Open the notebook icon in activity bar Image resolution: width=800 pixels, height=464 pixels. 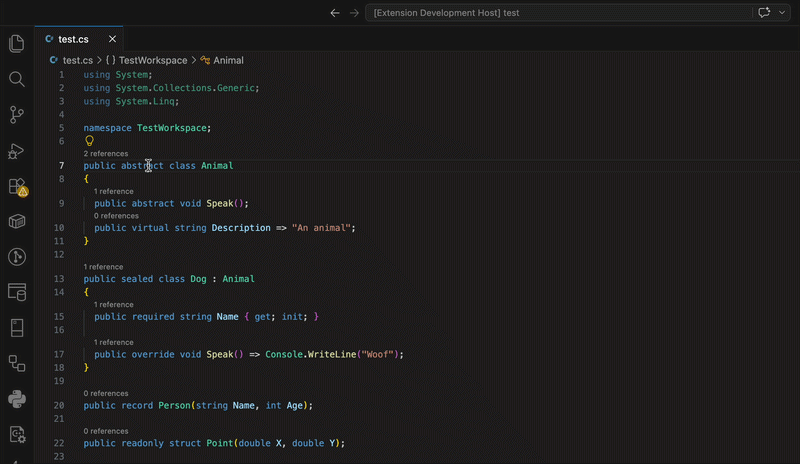(x=16, y=328)
